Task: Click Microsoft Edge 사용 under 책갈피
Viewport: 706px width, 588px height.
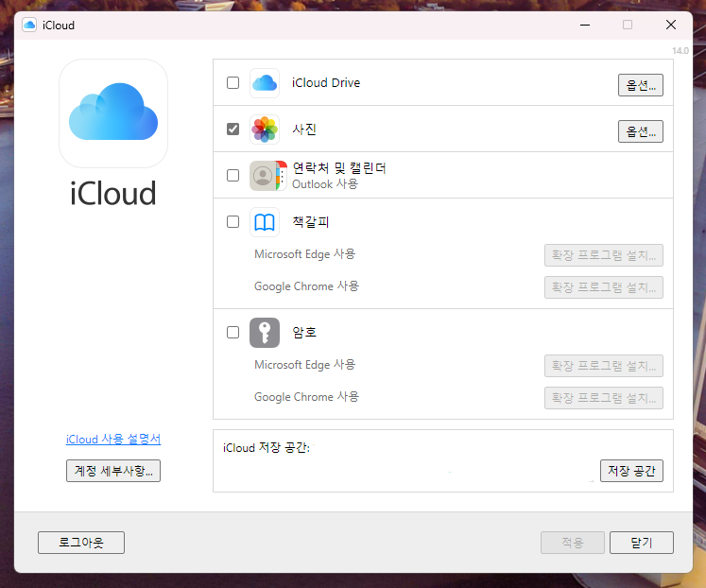Action: [305, 254]
